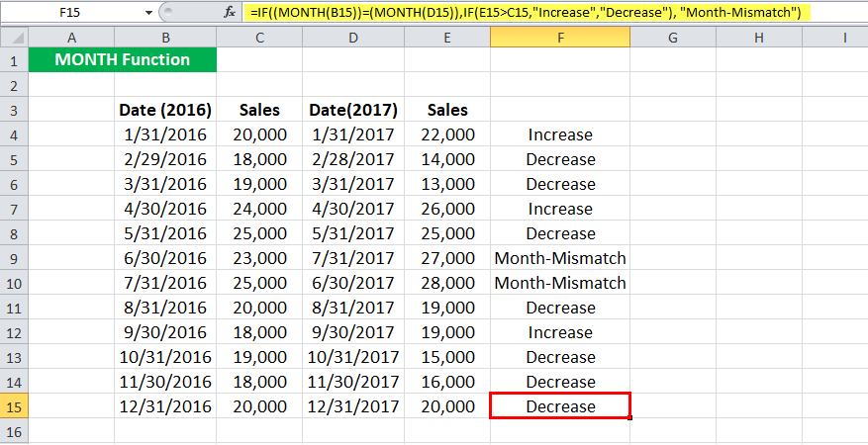The image size is (868, 445).
Task: Select row 3 header
Action: pos(14,110)
